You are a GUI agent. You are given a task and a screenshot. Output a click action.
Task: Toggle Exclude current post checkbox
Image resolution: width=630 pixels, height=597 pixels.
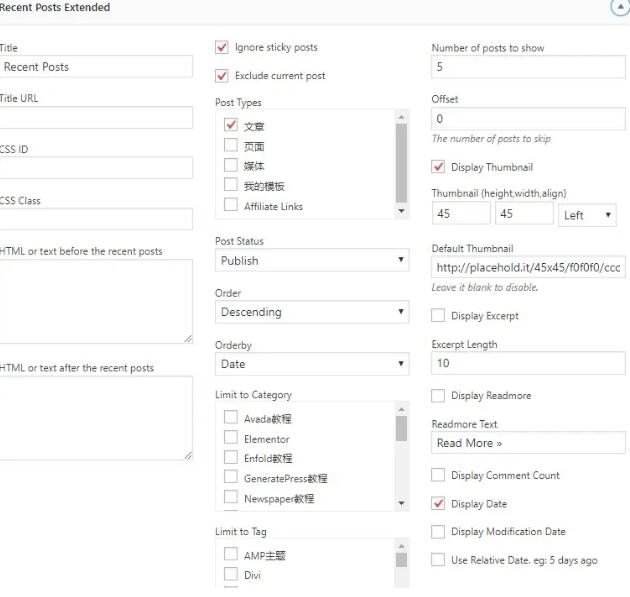(x=222, y=76)
